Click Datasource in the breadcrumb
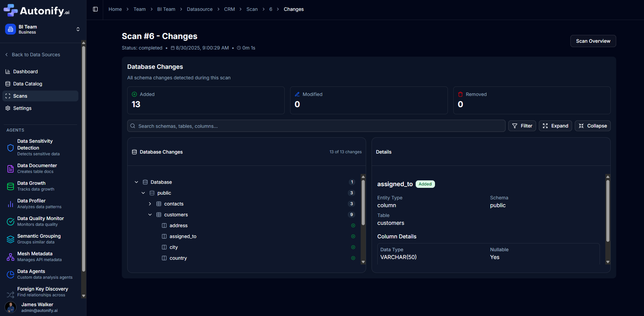This screenshot has height=316, width=644. (x=200, y=9)
